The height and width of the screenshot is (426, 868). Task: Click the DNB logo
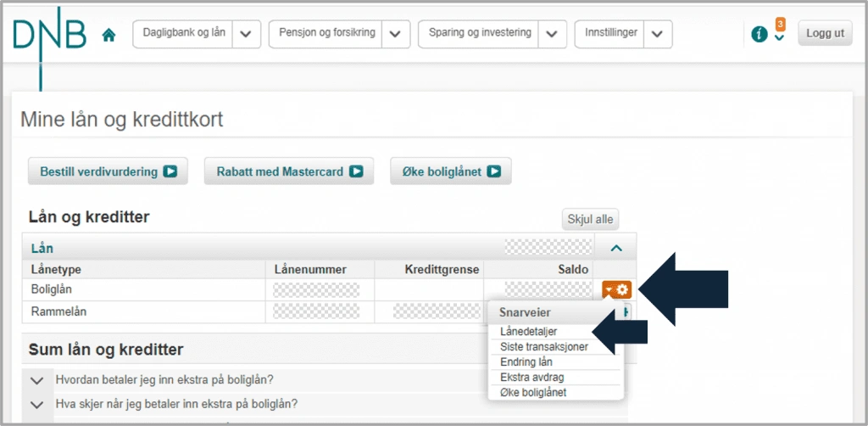pyautogui.click(x=50, y=34)
